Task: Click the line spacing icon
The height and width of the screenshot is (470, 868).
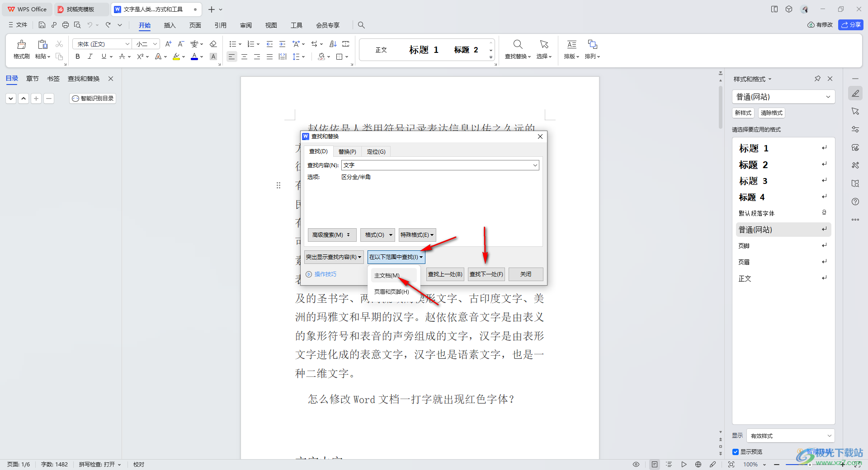Action: (x=296, y=56)
